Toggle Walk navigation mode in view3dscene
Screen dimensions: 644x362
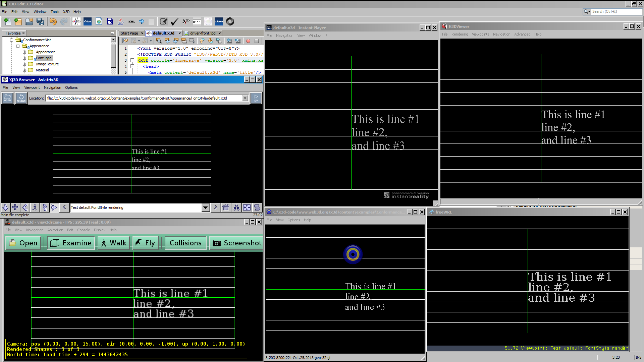tap(114, 243)
